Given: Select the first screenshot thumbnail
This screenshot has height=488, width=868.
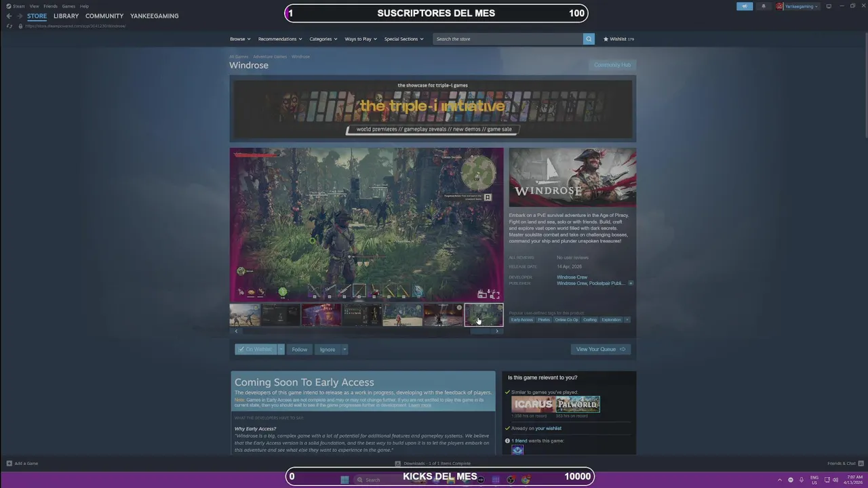Looking at the screenshot, I should click(x=245, y=315).
